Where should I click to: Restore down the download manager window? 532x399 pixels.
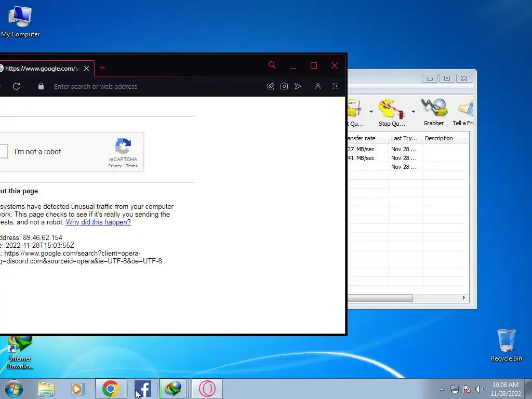(447, 78)
